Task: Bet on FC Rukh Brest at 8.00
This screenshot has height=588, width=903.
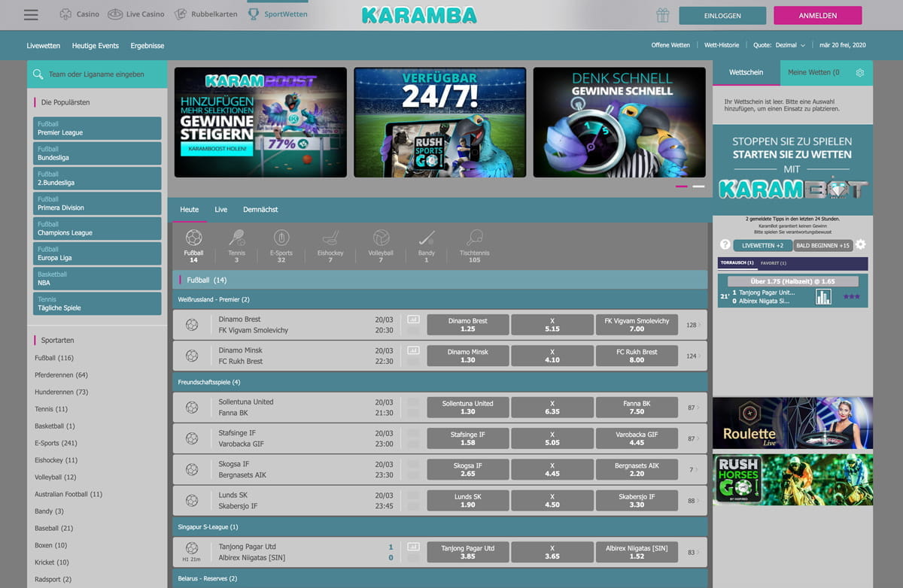Action: (637, 356)
